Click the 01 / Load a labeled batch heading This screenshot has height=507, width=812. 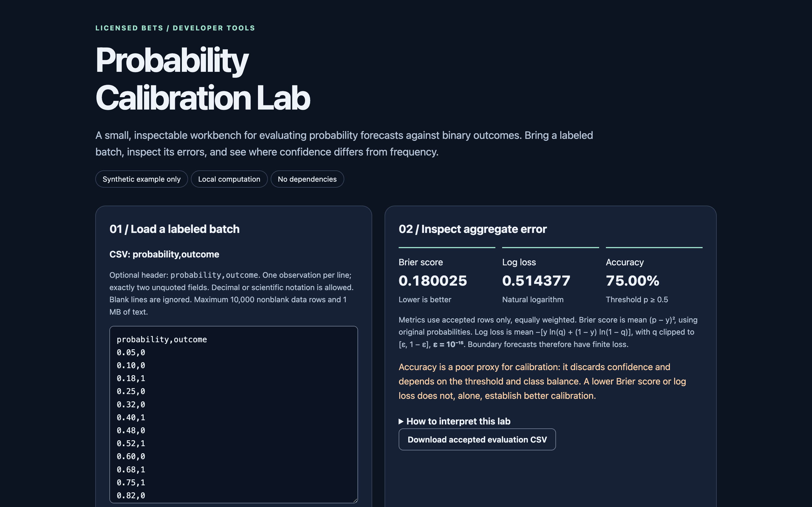tap(175, 229)
